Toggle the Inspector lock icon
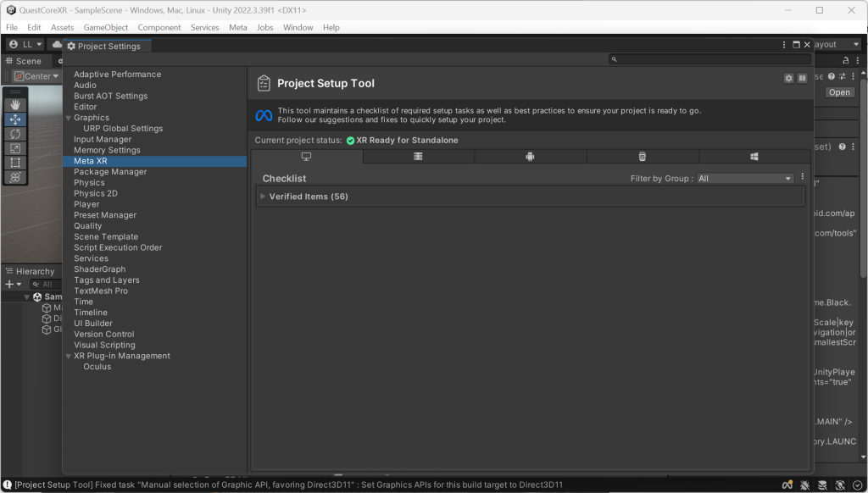This screenshot has height=493, width=868. [x=845, y=60]
